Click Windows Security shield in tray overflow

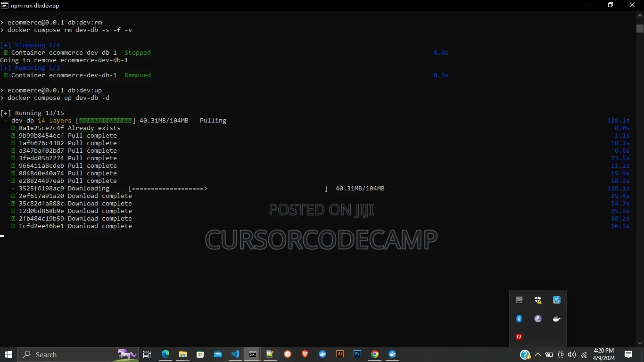538,300
